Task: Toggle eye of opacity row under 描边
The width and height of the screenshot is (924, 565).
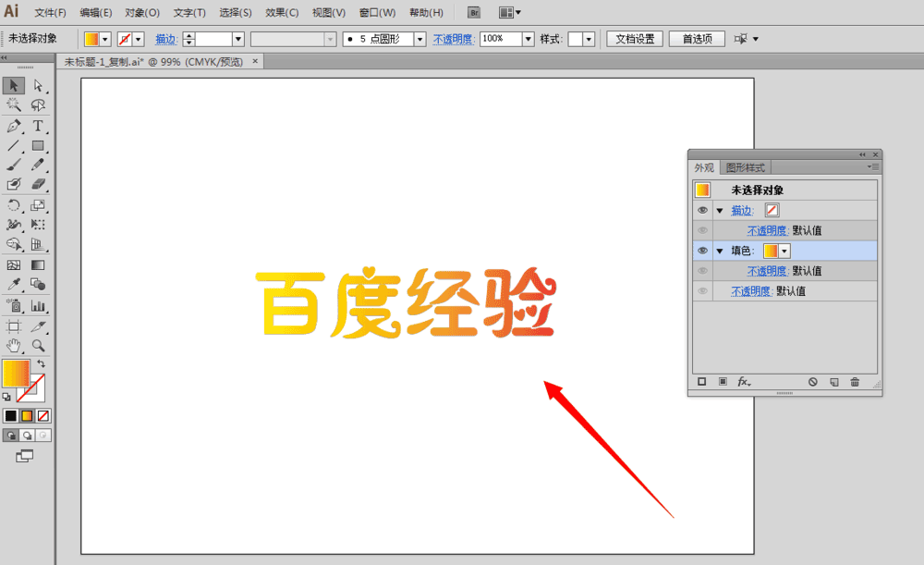Action: tap(702, 230)
